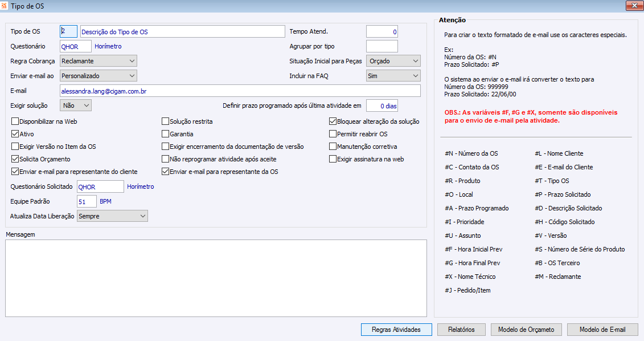Image resolution: width=644 pixels, height=341 pixels.
Task: Check Permitir reabrir OS option
Action: [x=333, y=134]
